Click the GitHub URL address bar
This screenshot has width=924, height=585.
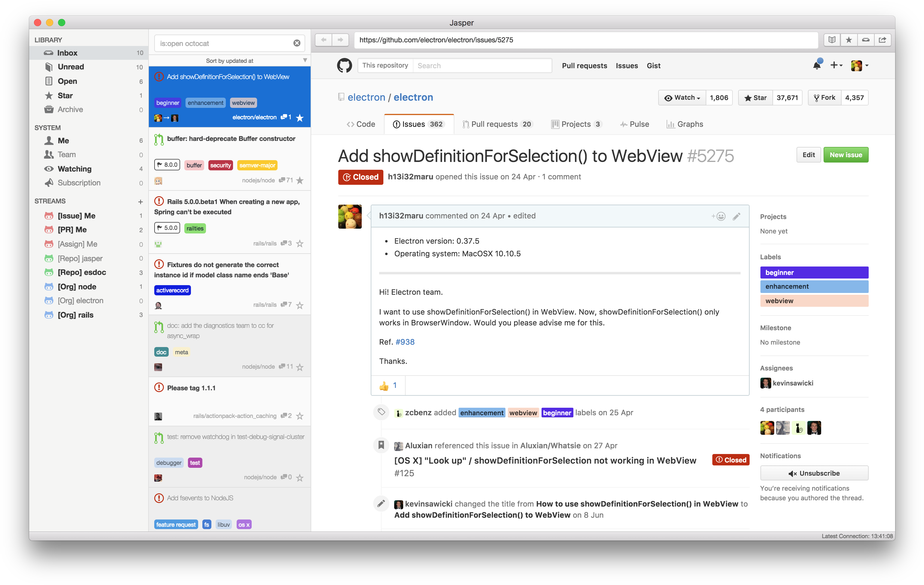[x=586, y=40]
